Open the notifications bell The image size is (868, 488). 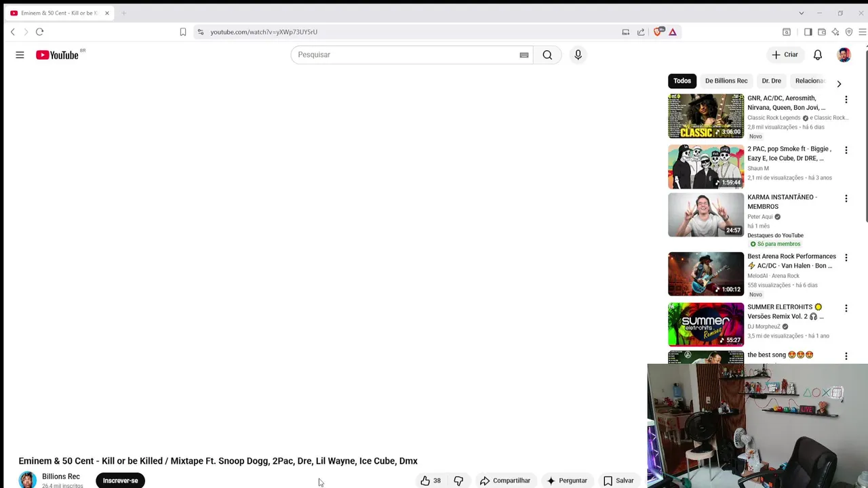tap(818, 55)
